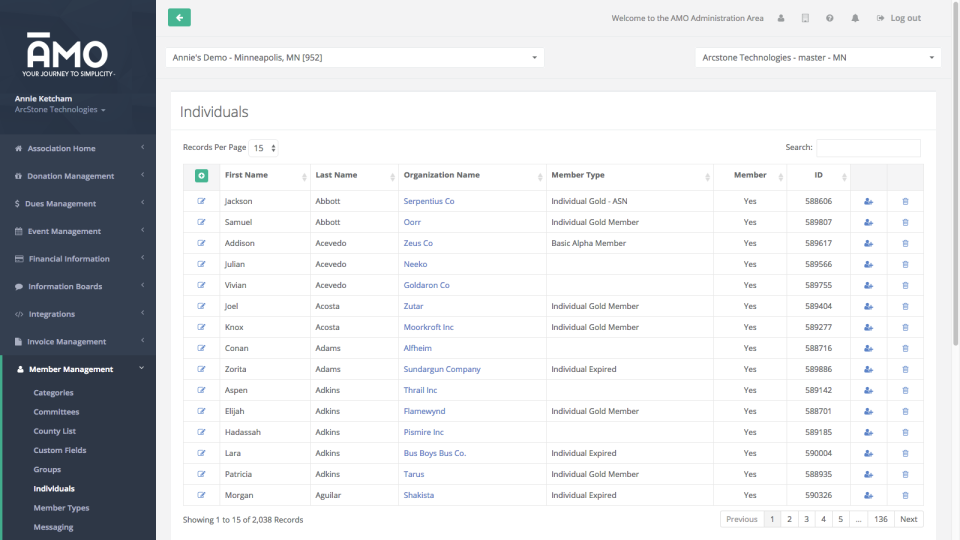Go to the Next page of records

[908, 519]
